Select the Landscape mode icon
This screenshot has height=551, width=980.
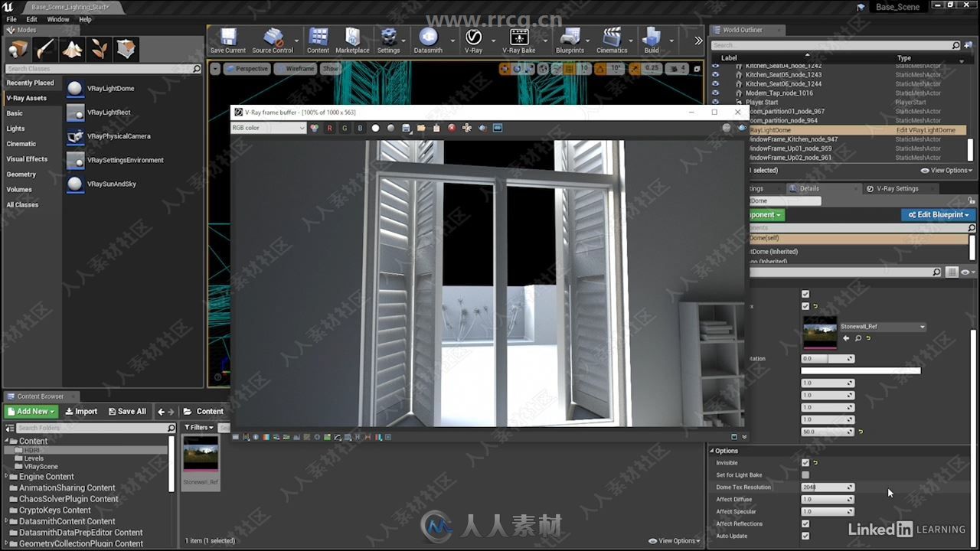pyautogui.click(x=72, y=50)
